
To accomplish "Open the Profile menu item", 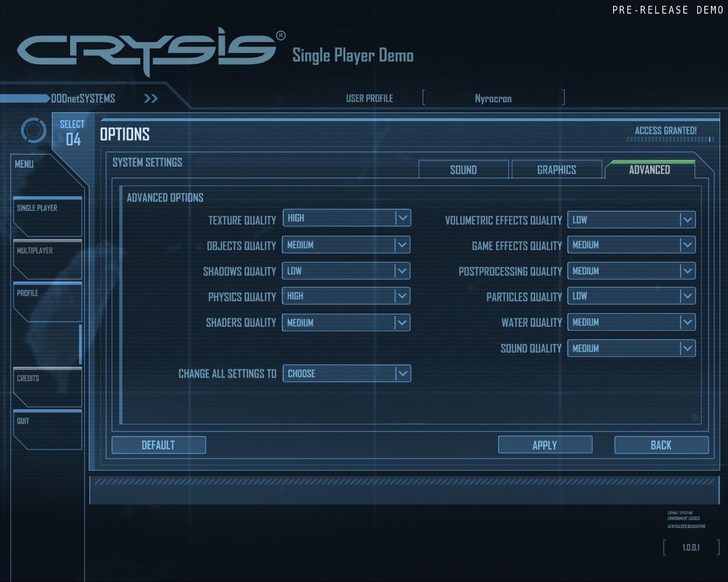I will [47, 302].
